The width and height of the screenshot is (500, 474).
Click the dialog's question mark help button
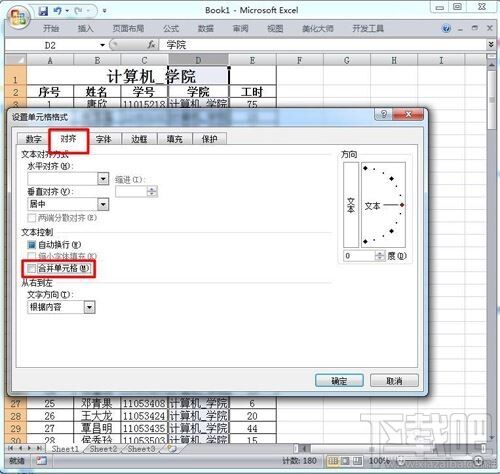383,114
